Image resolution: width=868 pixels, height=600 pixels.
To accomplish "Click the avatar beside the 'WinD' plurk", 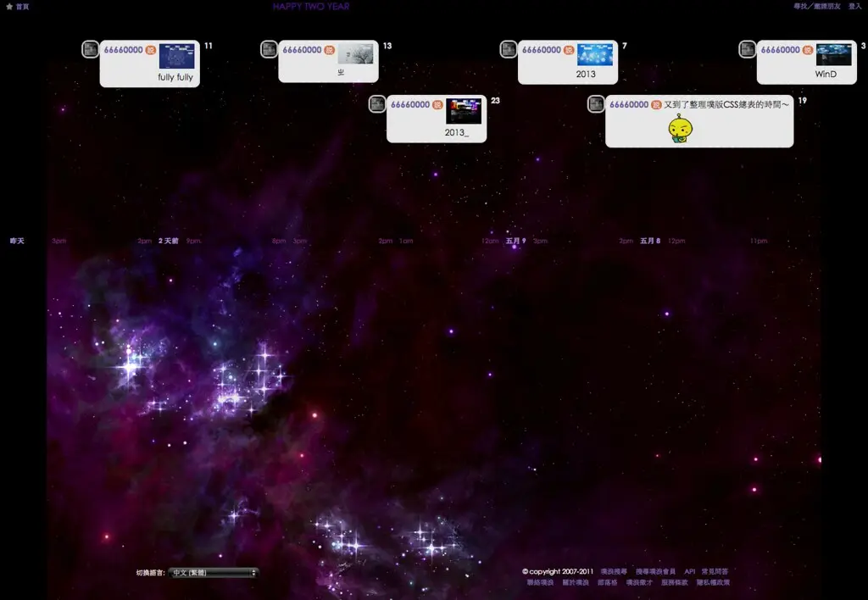I will [x=748, y=49].
